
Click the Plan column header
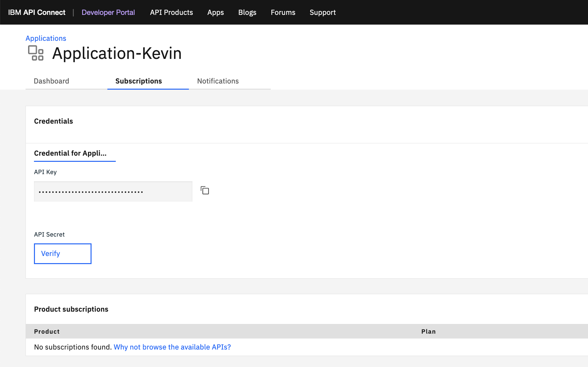point(429,331)
